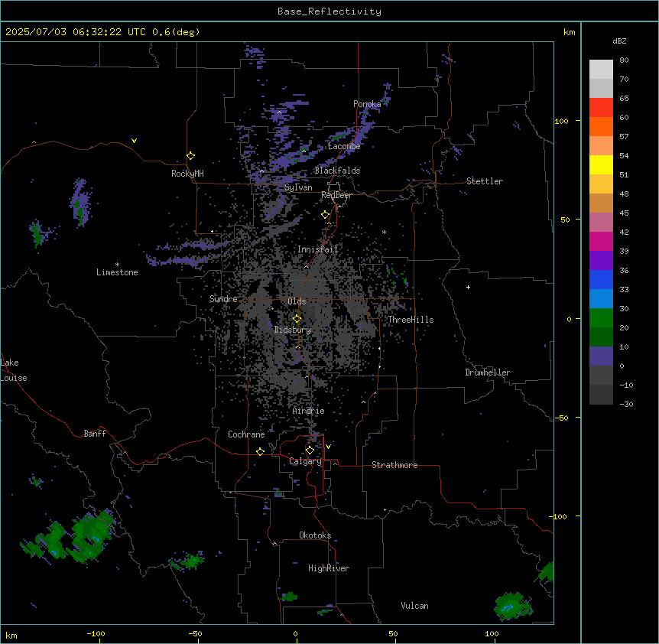Click the ThreeHills label
This screenshot has height=644, width=659.
click(411, 320)
